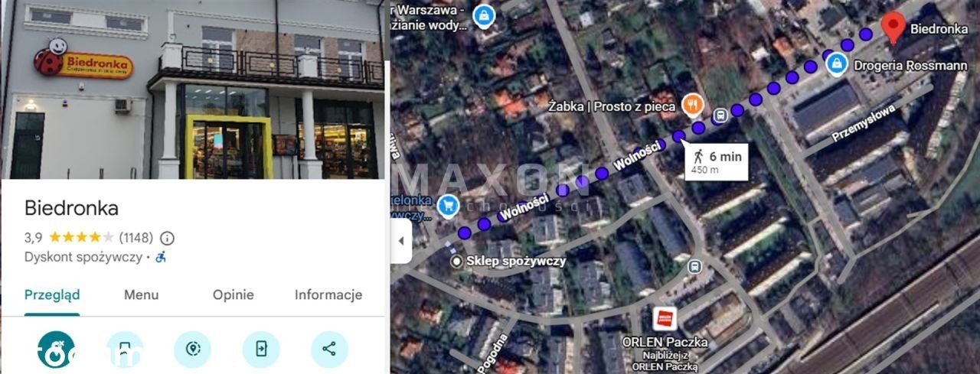Open the 1148 reviews link
The width and height of the screenshot is (980, 374).
(x=136, y=237)
